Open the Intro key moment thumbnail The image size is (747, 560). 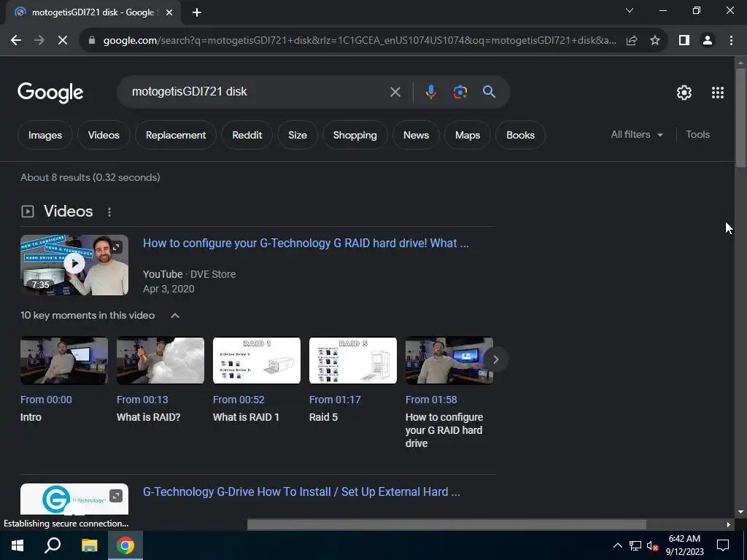tap(64, 360)
